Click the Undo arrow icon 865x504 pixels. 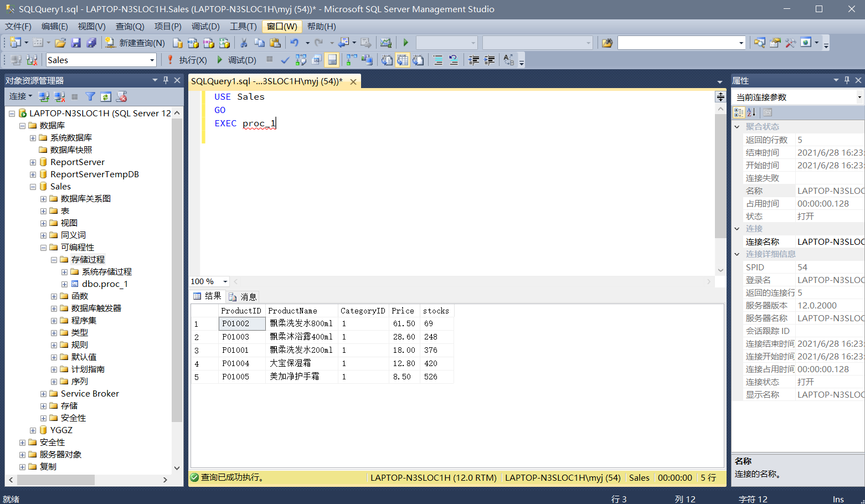[295, 43]
